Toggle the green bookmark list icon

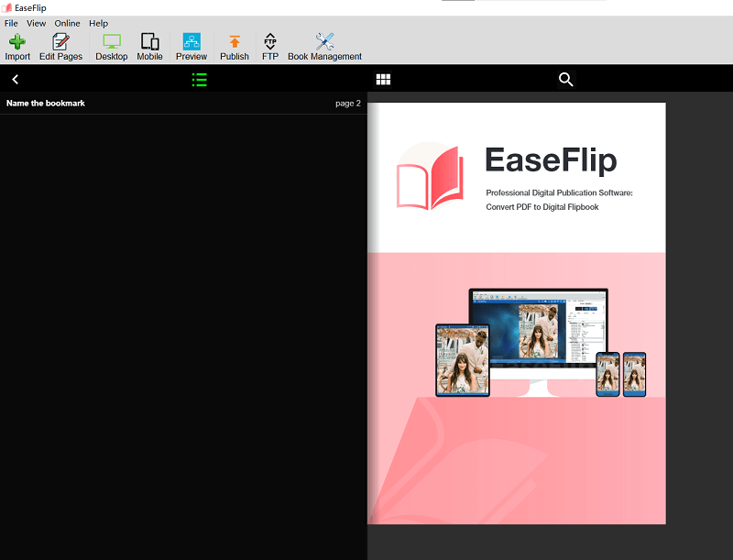pyautogui.click(x=199, y=80)
